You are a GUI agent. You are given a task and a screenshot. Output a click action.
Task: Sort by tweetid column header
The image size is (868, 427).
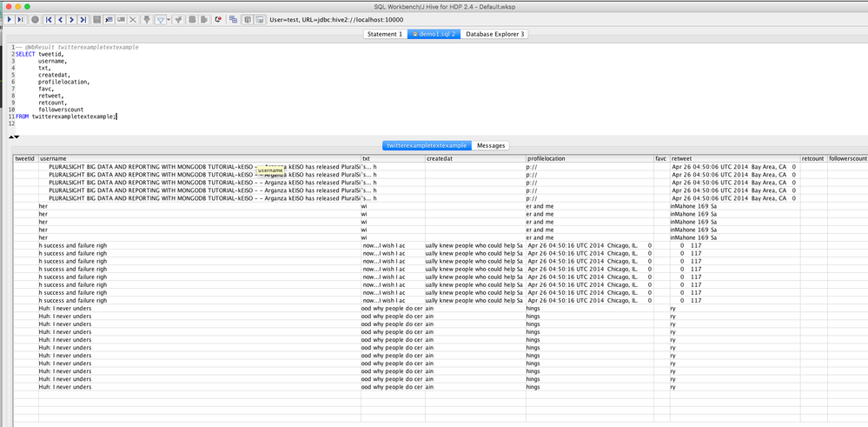click(25, 158)
